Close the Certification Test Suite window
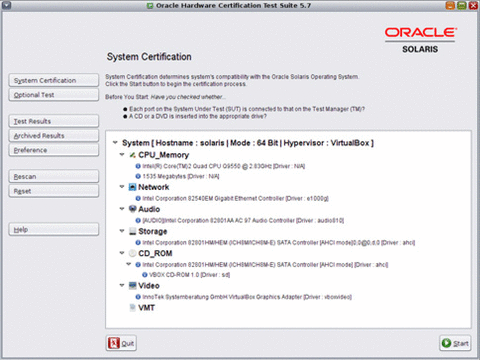Screen dimensions: 480x360 coord(473,5)
